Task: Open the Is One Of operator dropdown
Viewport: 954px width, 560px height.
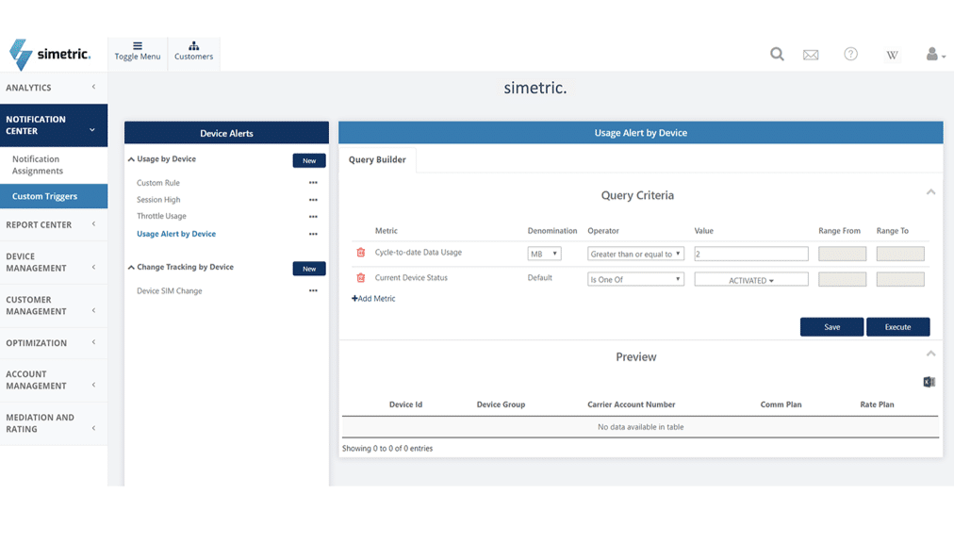Action: [x=635, y=279]
